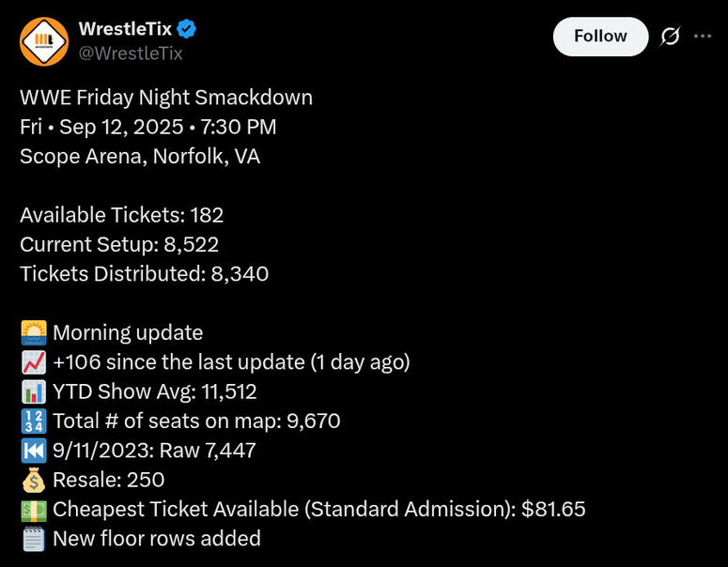Click the Grok icon beside Follow

(x=670, y=37)
